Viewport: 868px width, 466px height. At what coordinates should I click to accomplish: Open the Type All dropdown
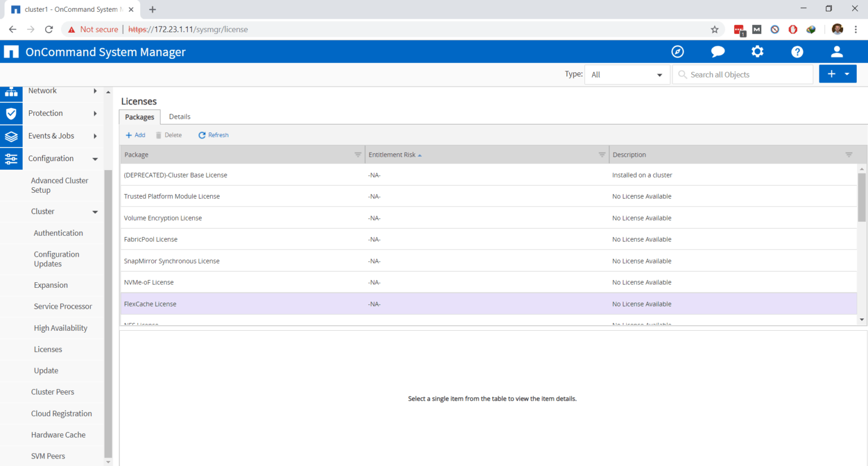(x=627, y=74)
